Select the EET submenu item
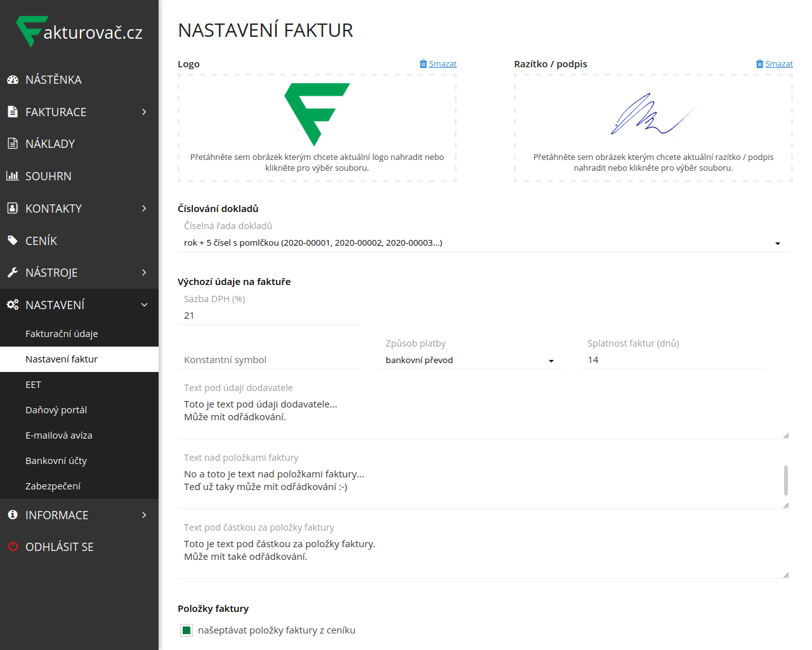812x650 pixels. [x=33, y=385]
